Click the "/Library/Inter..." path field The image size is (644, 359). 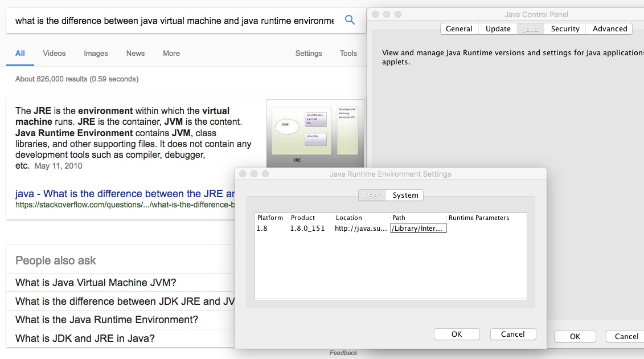point(418,229)
